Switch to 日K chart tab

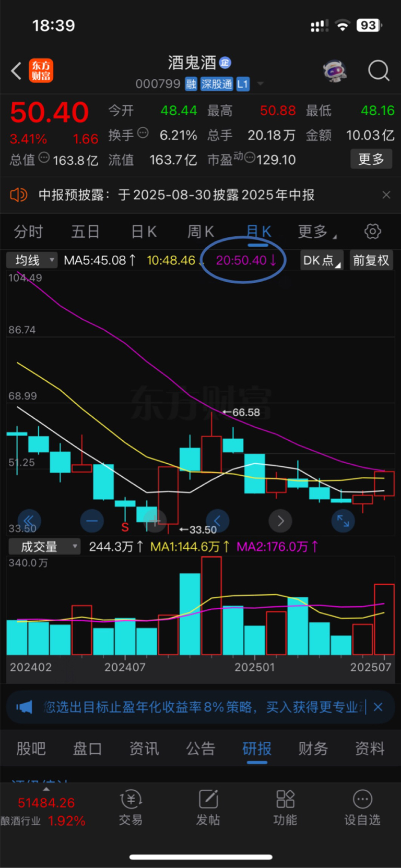pos(144,232)
